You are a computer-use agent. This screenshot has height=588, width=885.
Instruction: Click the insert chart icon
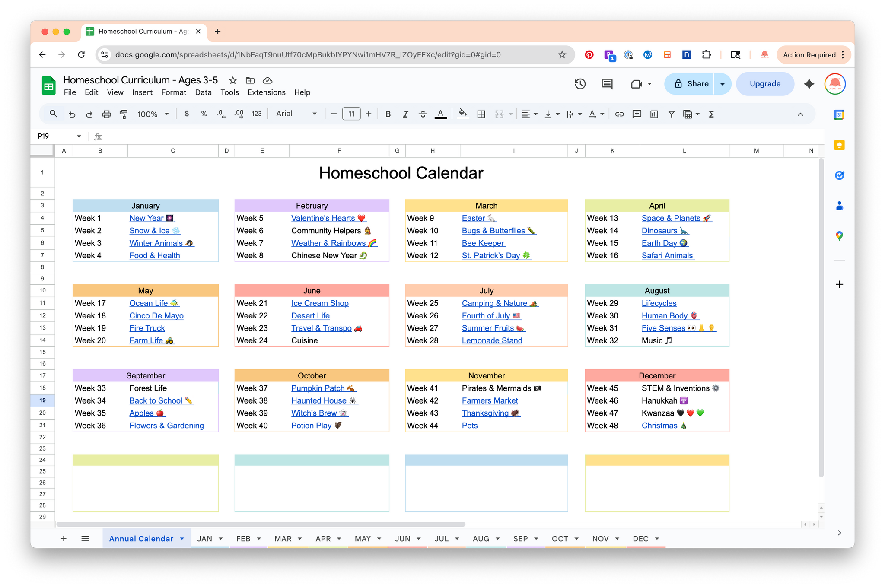654,114
